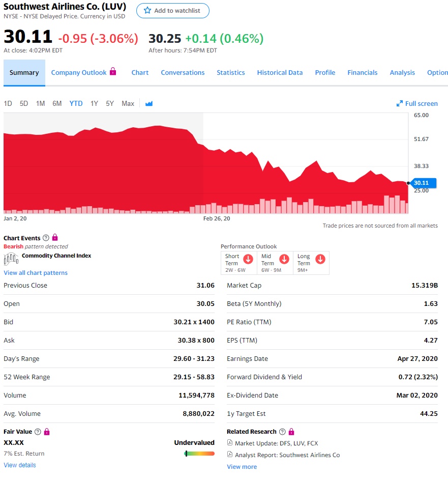Set chart range to 1D
The height and width of the screenshot is (478, 448).
[x=8, y=104]
